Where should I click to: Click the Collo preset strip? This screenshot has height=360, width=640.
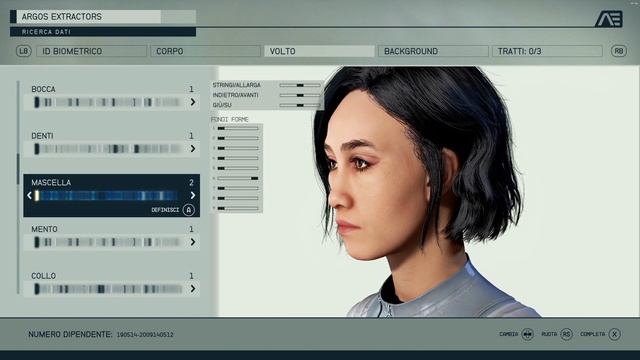(107, 289)
